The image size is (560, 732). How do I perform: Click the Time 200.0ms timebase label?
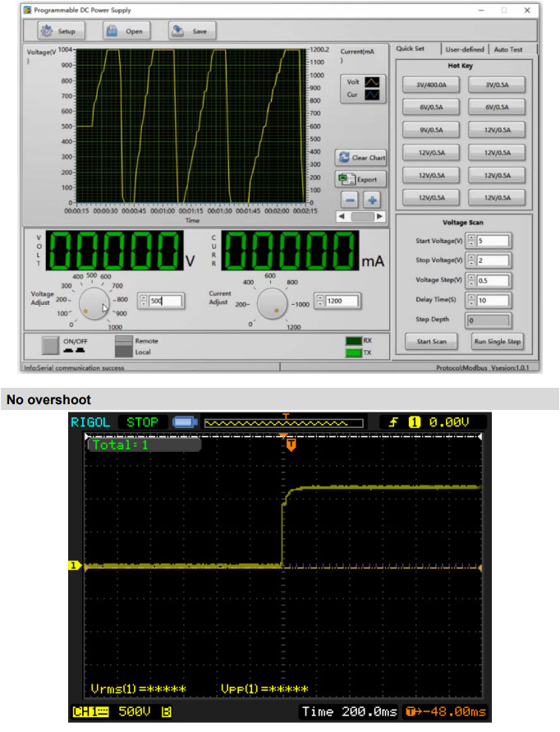(349, 711)
